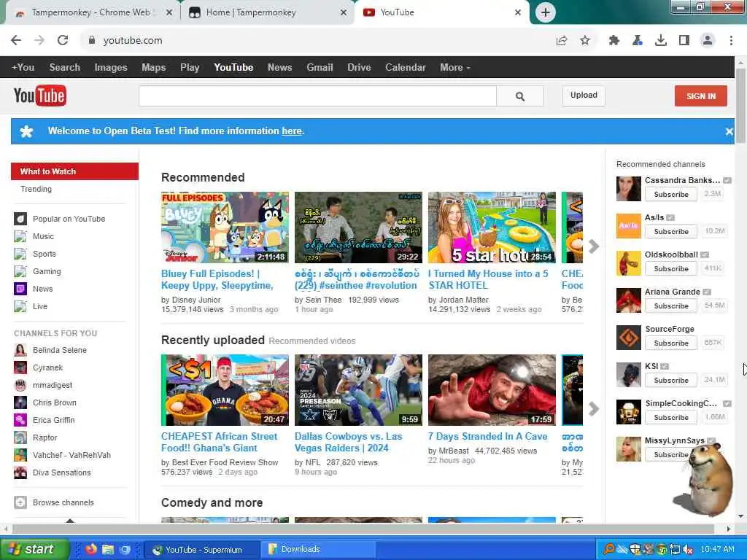Bookmark this page with the star icon
Image resolution: width=747 pixels, height=560 pixels.
585,41
